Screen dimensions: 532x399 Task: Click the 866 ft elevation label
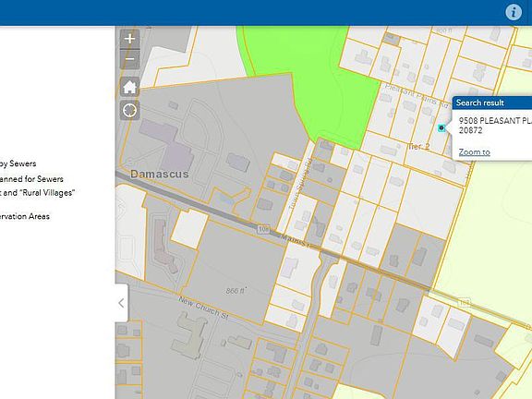tap(236, 291)
